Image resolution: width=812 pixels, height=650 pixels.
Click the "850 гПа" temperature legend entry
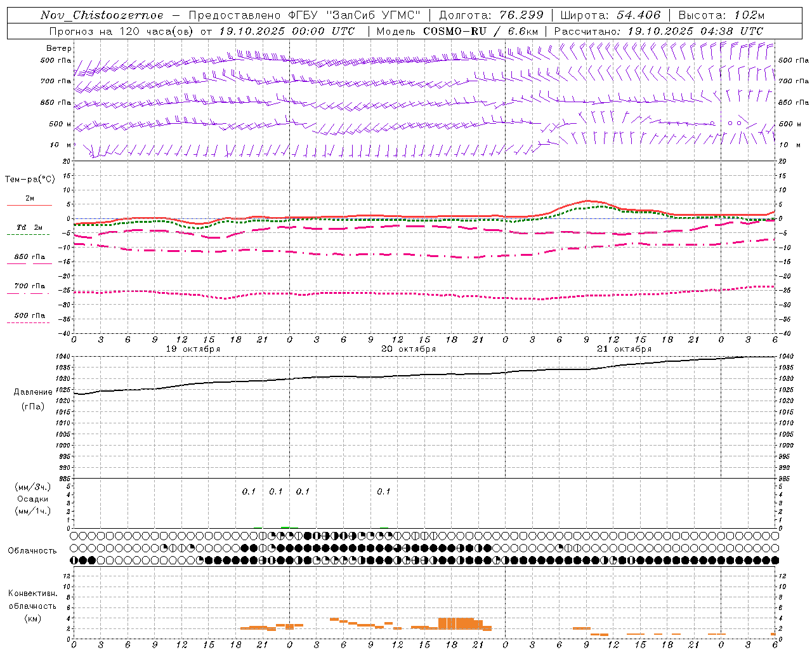[30, 257]
